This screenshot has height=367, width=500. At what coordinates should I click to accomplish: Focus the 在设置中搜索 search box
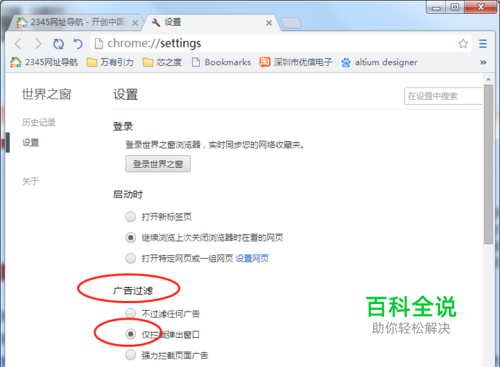[x=443, y=96]
